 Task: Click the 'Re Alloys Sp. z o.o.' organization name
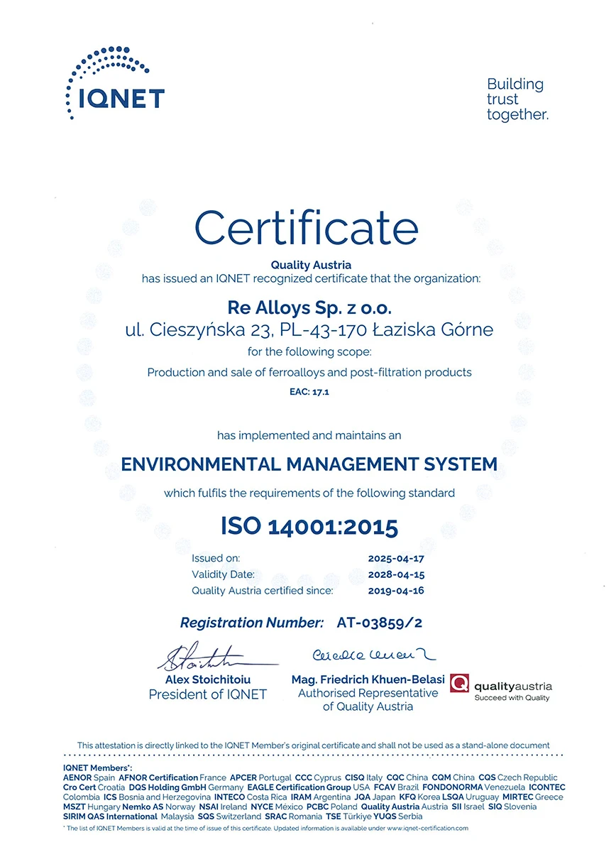309,308
